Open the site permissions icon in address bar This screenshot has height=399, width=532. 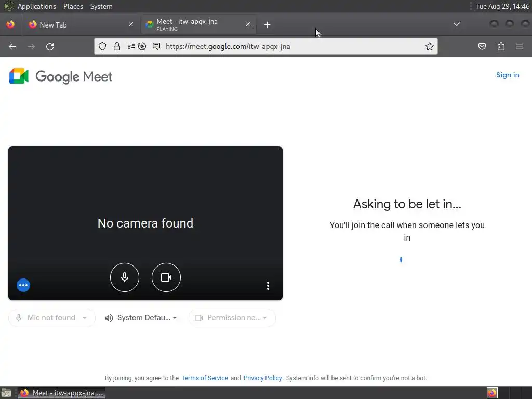pyautogui.click(x=131, y=46)
